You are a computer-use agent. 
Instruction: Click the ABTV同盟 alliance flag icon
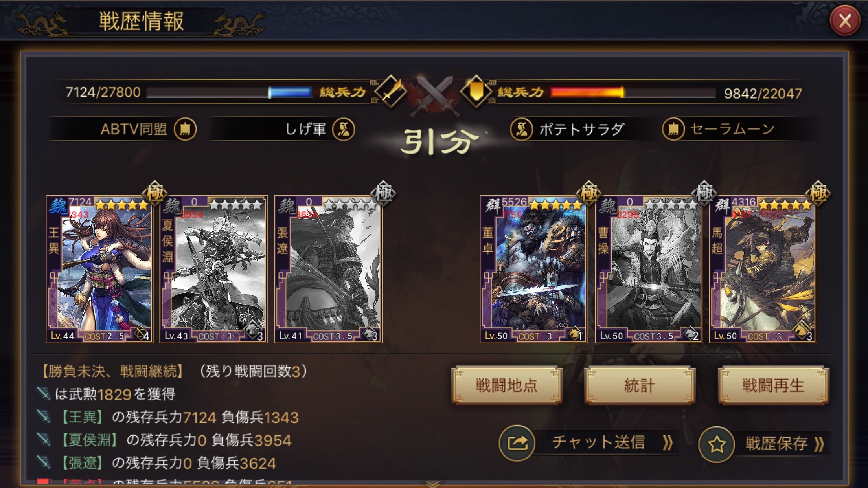coord(185,129)
